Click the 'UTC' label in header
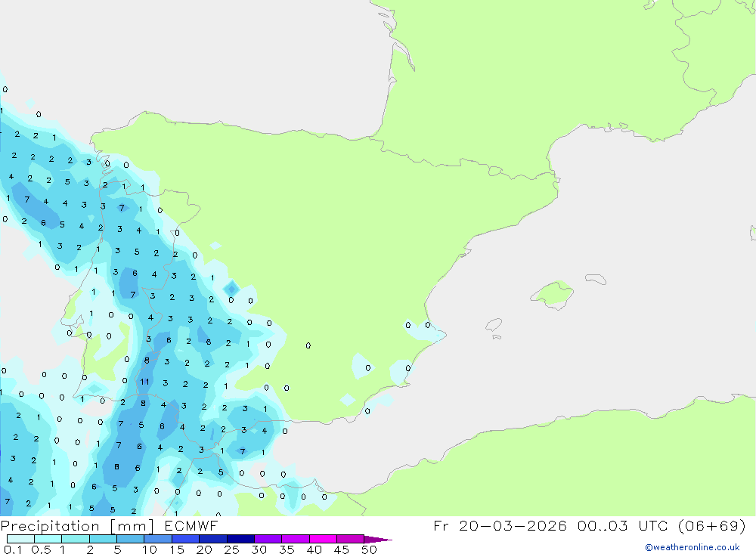756x554 pixels. pyautogui.click(x=654, y=525)
